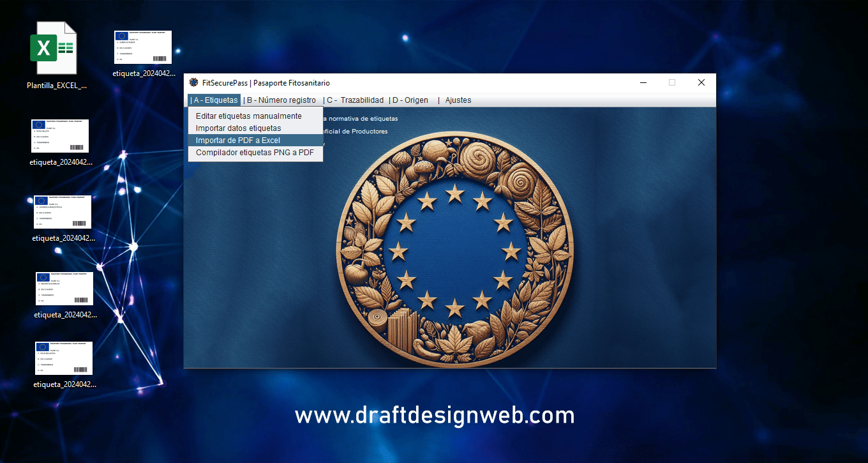Launch Compilador etiquetas PNG a PDF
This screenshot has width=868, height=463.
[x=255, y=153]
